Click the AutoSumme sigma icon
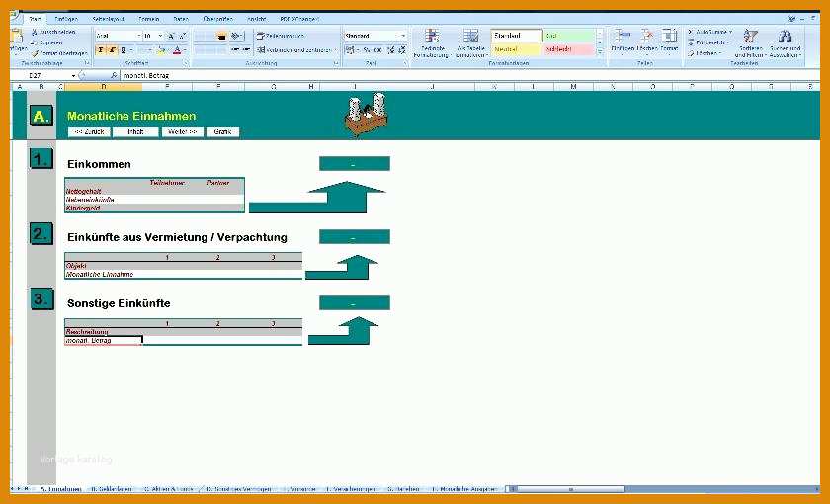Image resolution: width=830 pixels, height=504 pixels. [x=691, y=32]
